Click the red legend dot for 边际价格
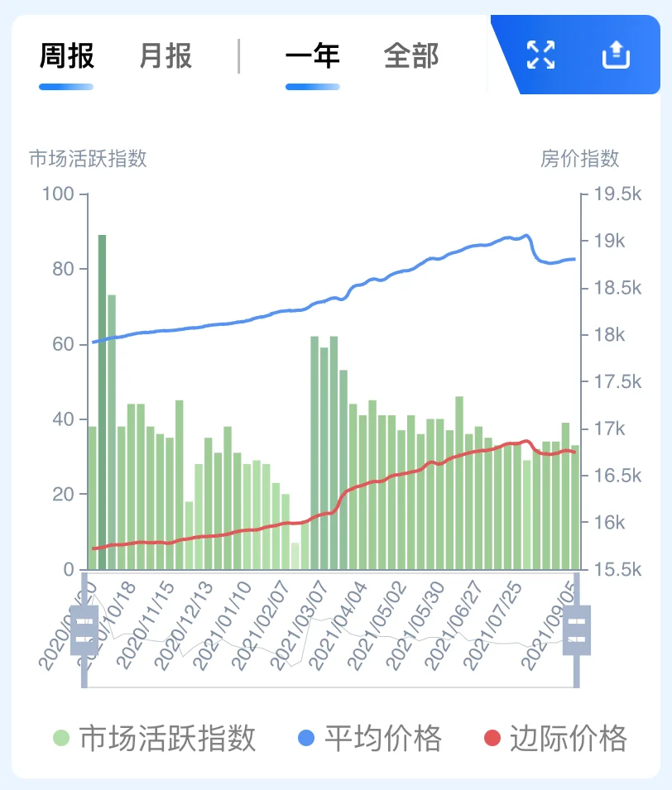The width and height of the screenshot is (672, 790). point(492,738)
